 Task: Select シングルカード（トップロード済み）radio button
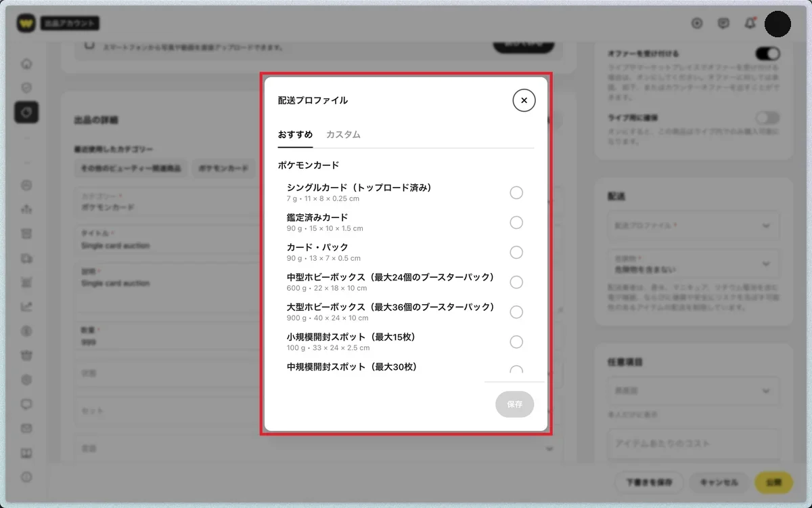516,193
